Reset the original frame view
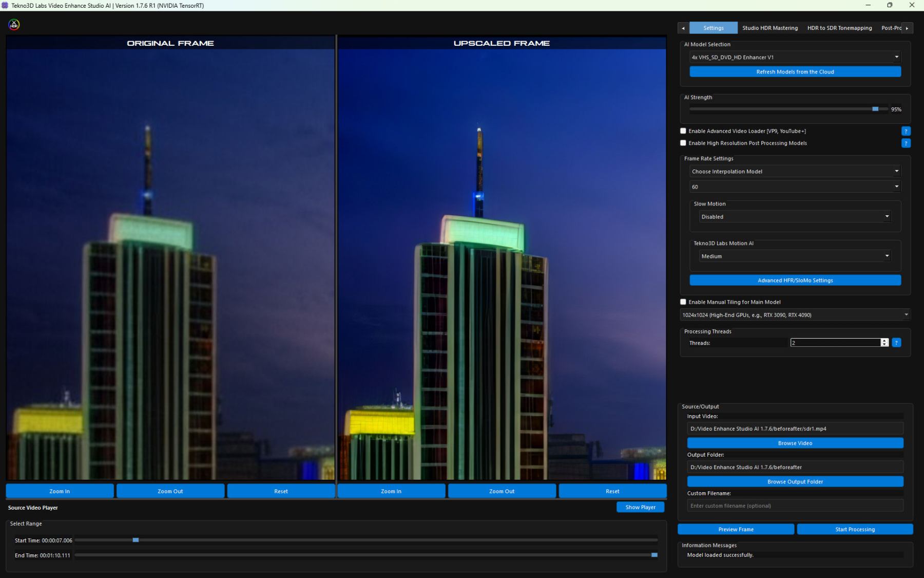Screen dimensions: 924x578 click(281, 491)
